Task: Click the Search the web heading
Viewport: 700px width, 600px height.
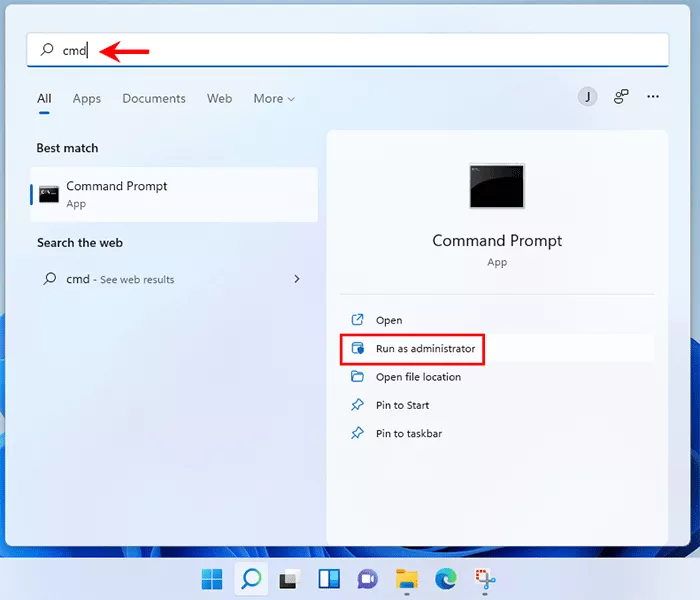Action: coord(80,243)
